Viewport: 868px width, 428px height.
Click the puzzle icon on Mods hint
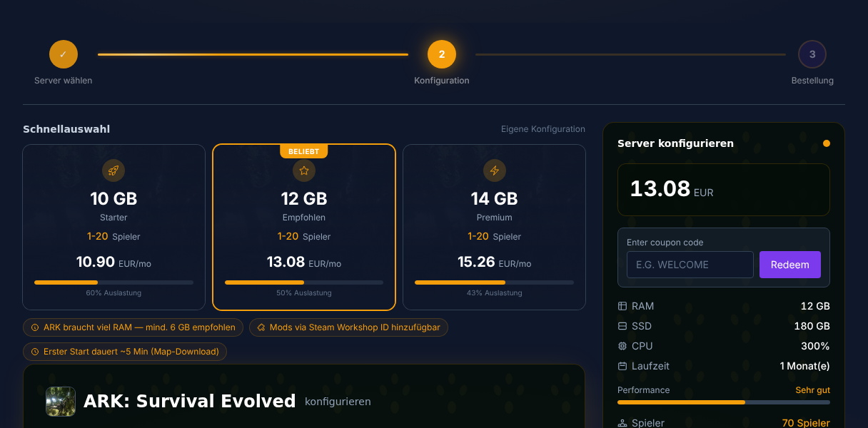pos(261,327)
